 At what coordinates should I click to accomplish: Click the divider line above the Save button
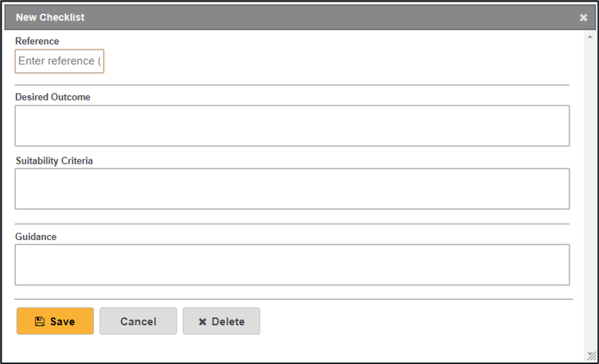pyautogui.click(x=293, y=299)
